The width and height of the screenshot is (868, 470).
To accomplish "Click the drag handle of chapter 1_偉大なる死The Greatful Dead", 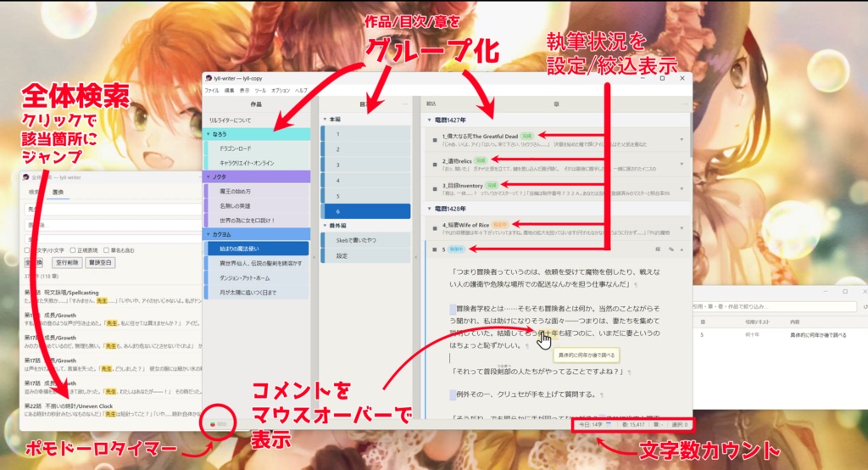I will pos(435,140).
